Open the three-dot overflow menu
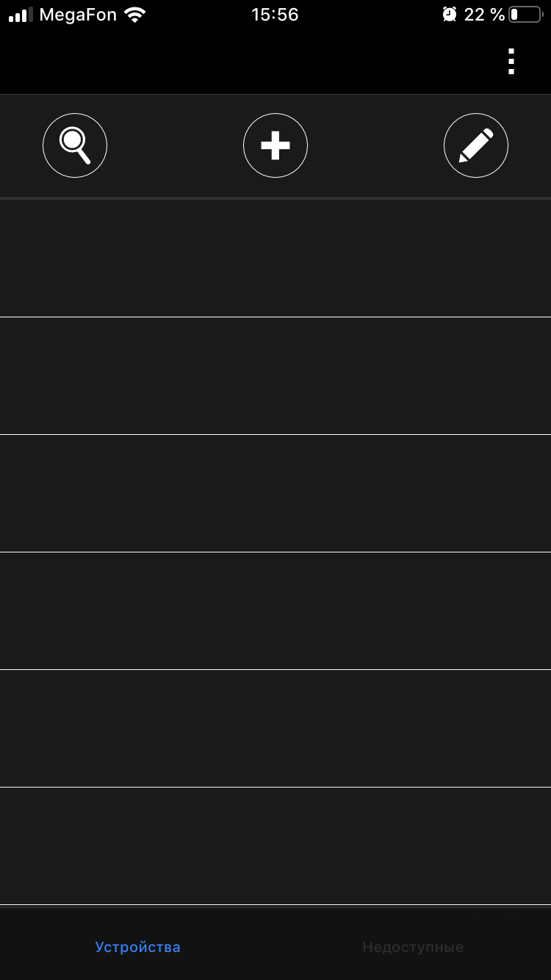The width and height of the screenshot is (551, 980). click(511, 62)
